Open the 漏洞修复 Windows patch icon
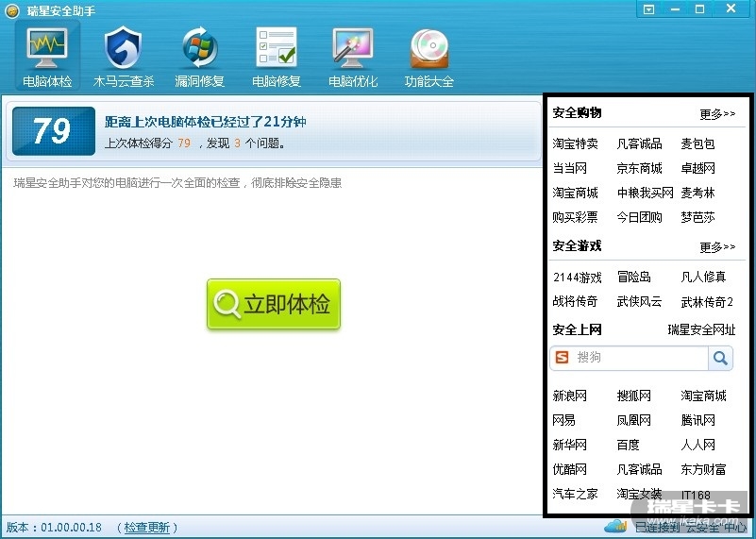 pyautogui.click(x=199, y=56)
